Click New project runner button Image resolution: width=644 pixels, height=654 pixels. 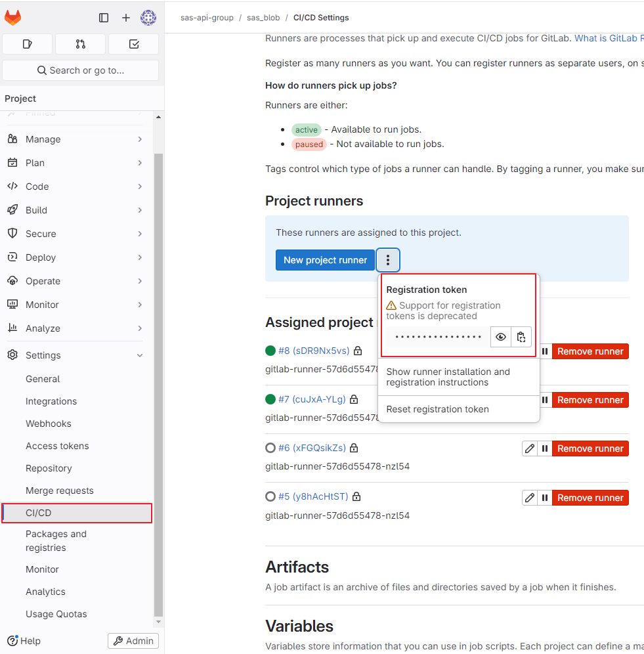pyautogui.click(x=326, y=260)
